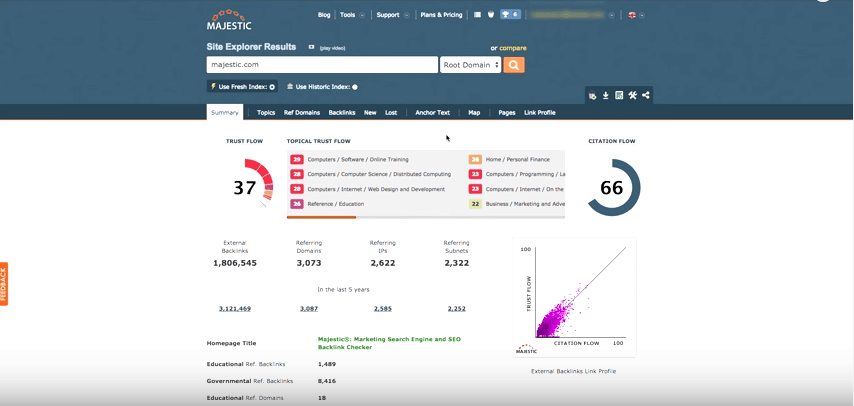The height and width of the screenshot is (406, 854).
Task: Click the 1,806,545 external backlinks value
Action: (235, 263)
